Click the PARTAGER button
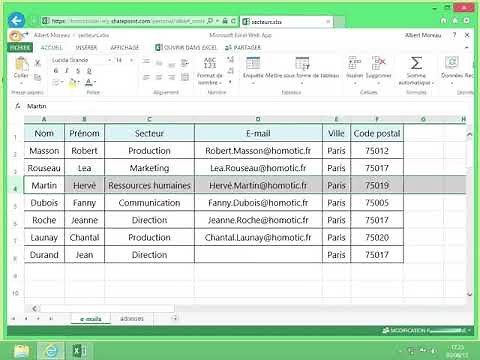 click(x=243, y=47)
